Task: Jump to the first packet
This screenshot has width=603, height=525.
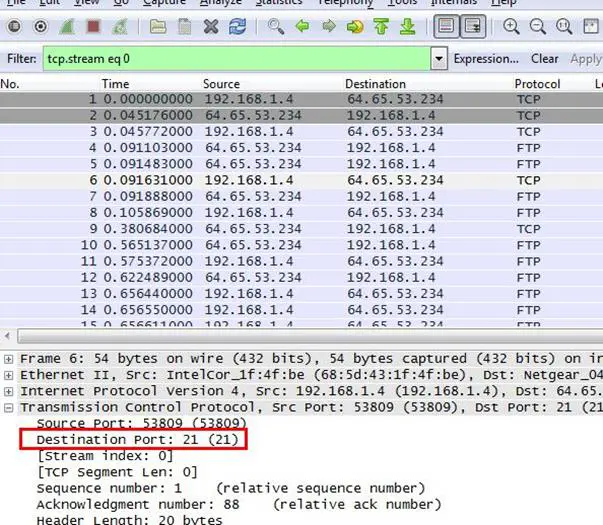Action: pos(381,26)
